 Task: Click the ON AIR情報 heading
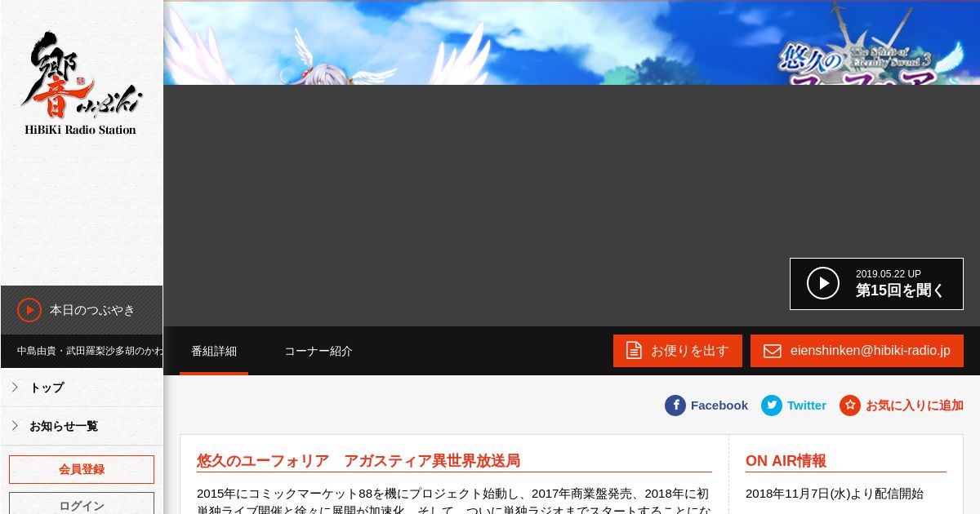tap(786, 461)
